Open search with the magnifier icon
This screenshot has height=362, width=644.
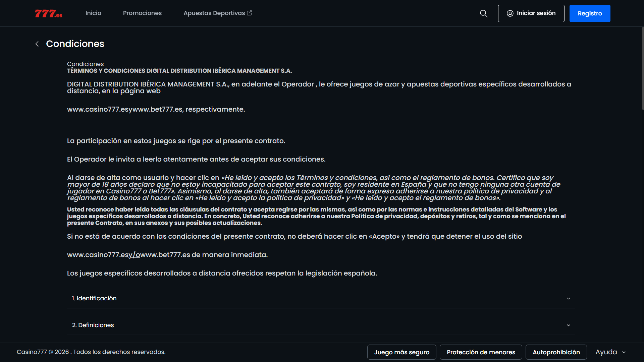coord(483,13)
